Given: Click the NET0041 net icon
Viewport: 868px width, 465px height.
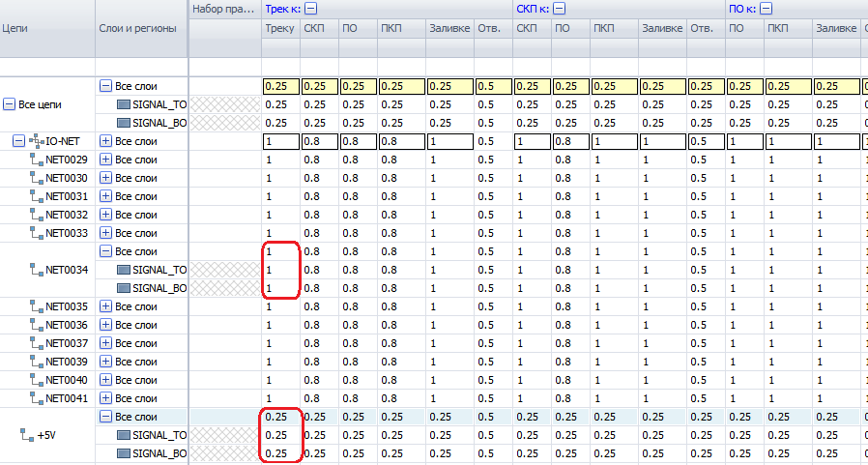Looking at the screenshot, I should tap(37, 398).
